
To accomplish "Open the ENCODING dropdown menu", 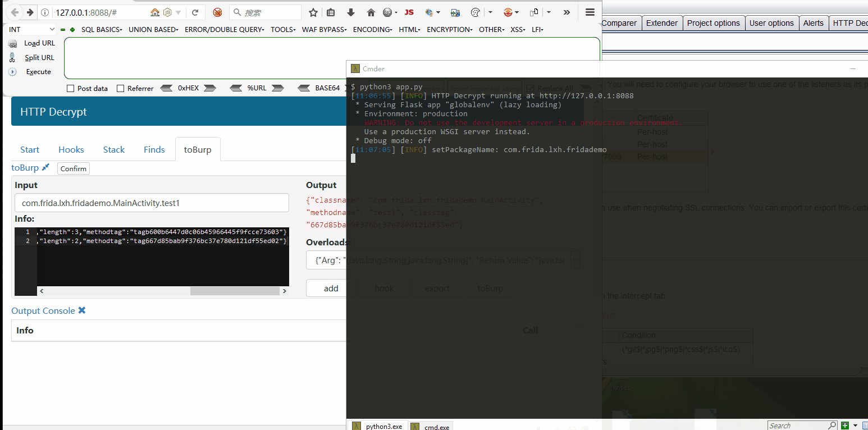I will click(372, 29).
